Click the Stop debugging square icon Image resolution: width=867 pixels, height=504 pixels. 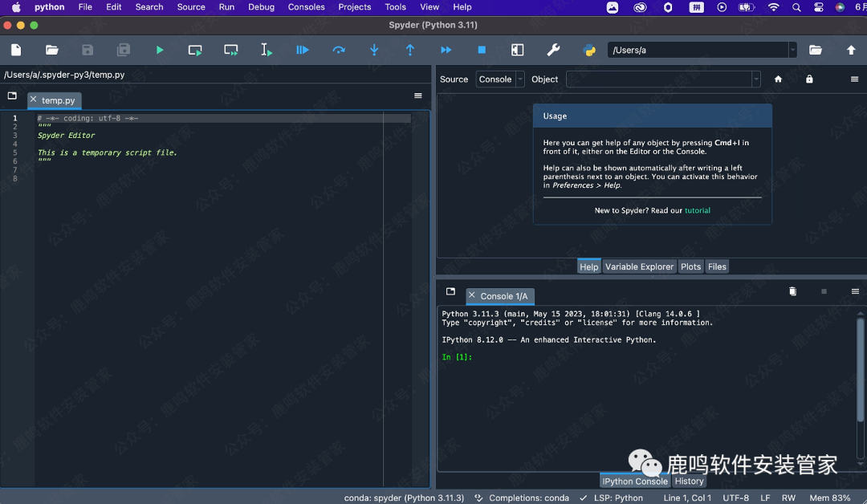(x=482, y=50)
